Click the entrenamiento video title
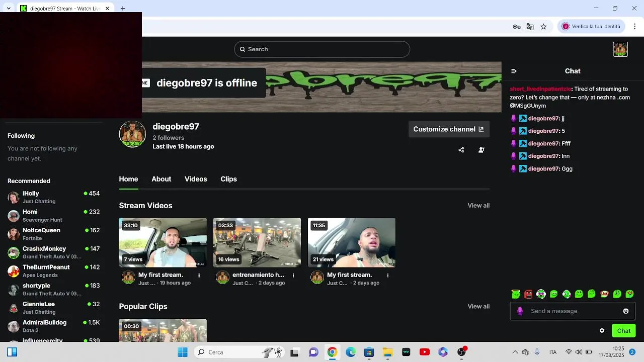Image resolution: width=644 pixels, height=362 pixels. click(259, 275)
